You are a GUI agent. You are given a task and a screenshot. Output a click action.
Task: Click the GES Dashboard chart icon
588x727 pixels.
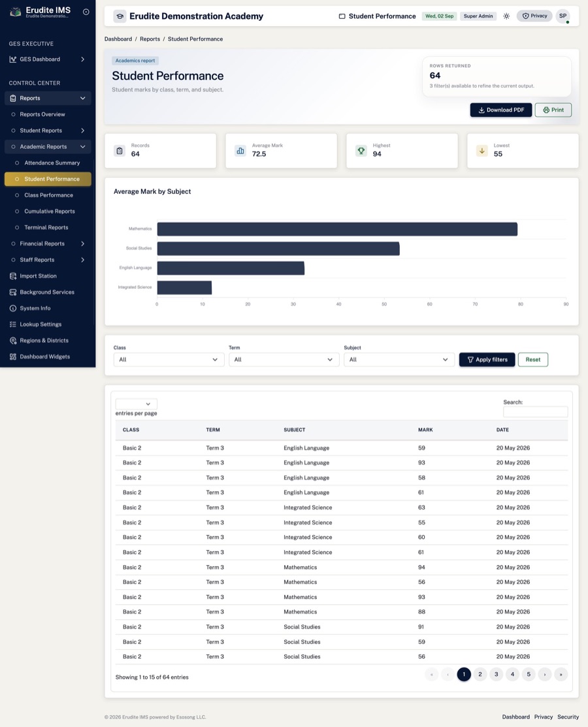(13, 59)
